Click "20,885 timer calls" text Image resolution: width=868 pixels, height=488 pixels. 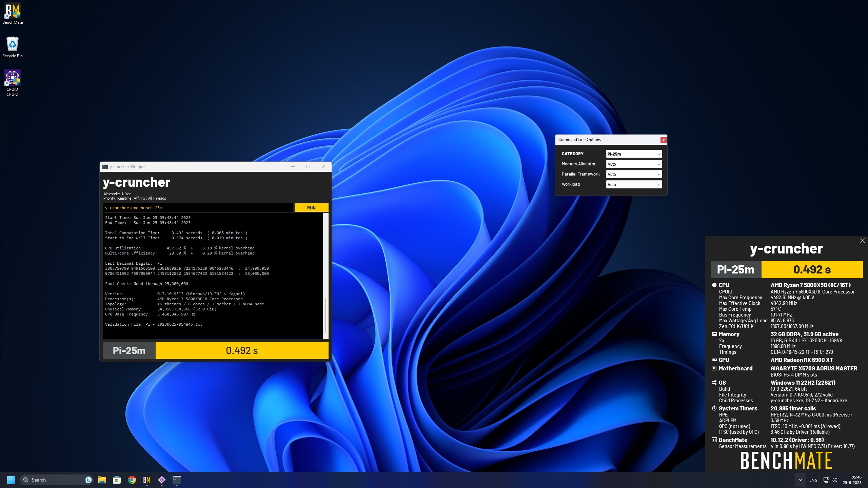coord(793,408)
